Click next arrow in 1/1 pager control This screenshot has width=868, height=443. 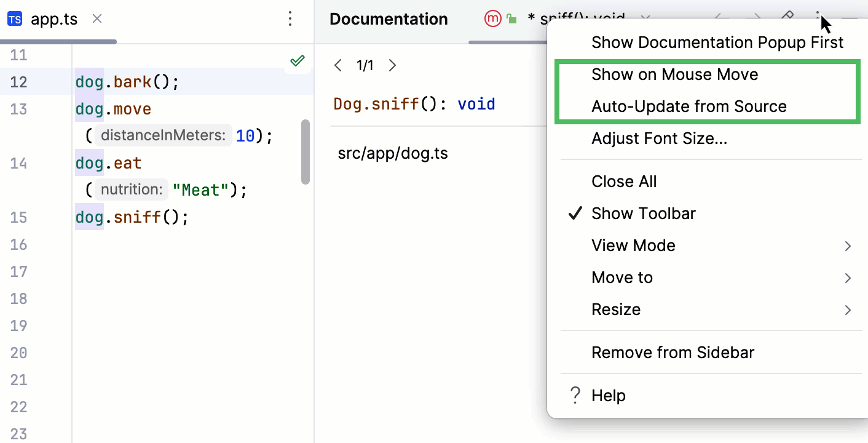click(x=392, y=65)
